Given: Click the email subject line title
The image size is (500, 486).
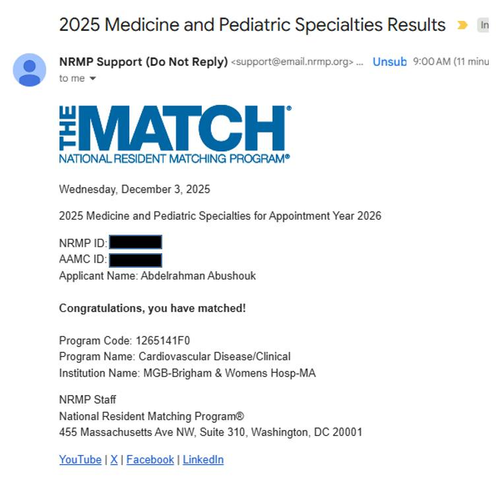Looking at the screenshot, I should (x=252, y=25).
